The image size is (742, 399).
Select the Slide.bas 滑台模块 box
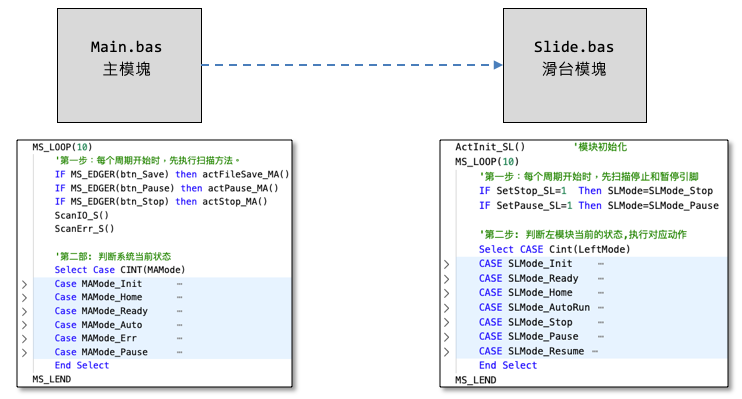pyautogui.click(x=574, y=65)
